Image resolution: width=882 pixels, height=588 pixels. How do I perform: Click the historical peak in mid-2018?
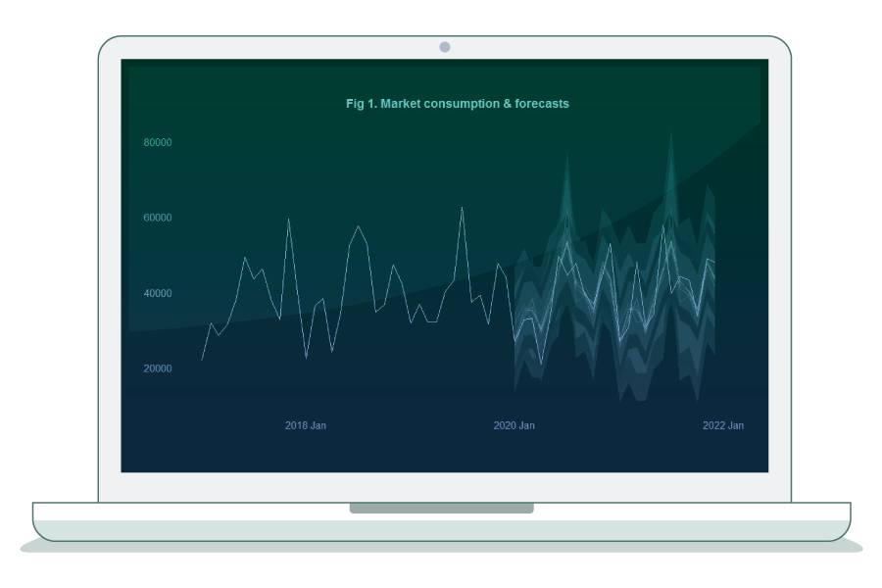(358, 226)
